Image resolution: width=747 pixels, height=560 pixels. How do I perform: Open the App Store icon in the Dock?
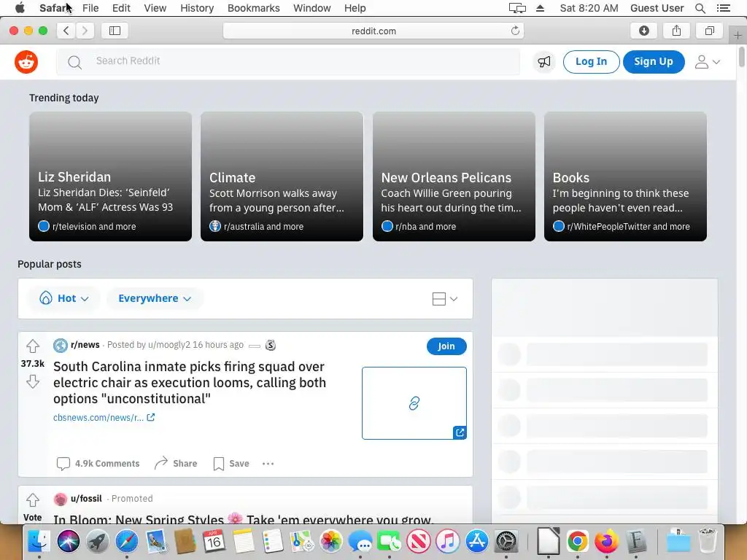click(477, 541)
